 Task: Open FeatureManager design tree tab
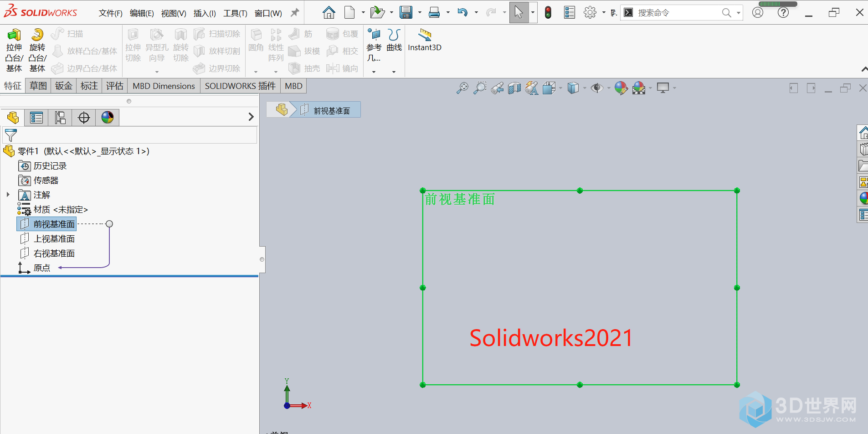point(13,118)
